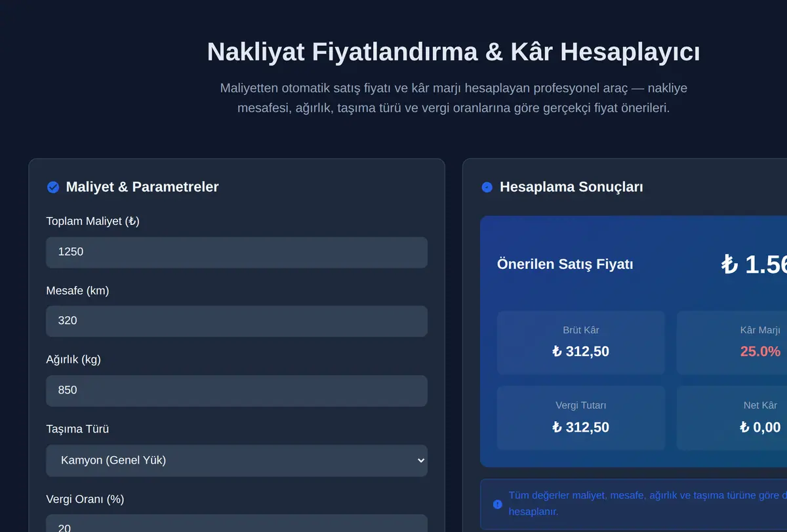This screenshot has width=787, height=532.
Task: Open the Taşıma Türü dropdown
Action: [237, 460]
